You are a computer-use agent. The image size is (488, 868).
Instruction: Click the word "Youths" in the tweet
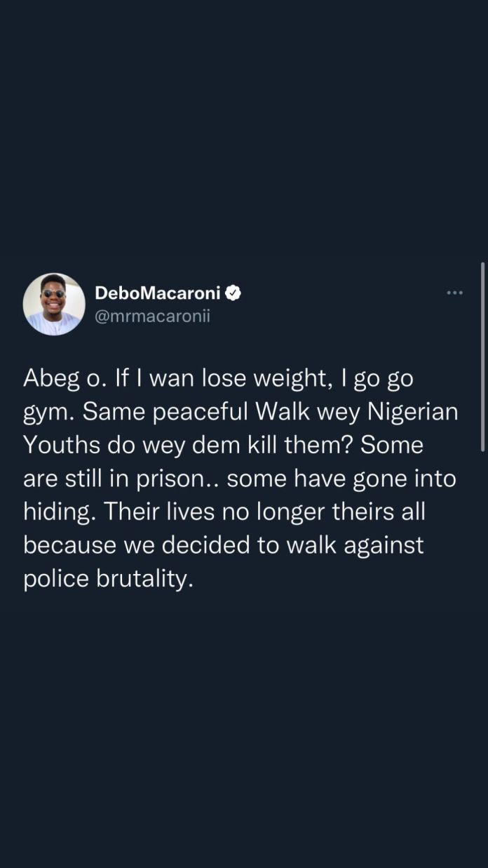60,446
